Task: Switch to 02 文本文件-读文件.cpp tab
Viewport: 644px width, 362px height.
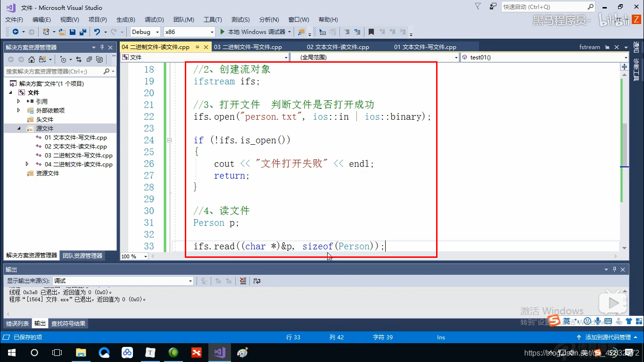Action: 338,47
